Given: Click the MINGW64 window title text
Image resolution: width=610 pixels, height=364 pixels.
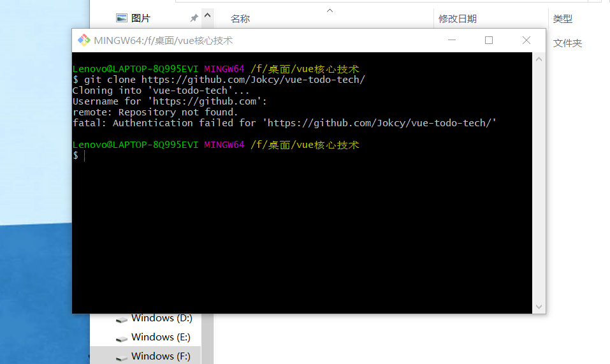Looking at the screenshot, I should tap(163, 40).
